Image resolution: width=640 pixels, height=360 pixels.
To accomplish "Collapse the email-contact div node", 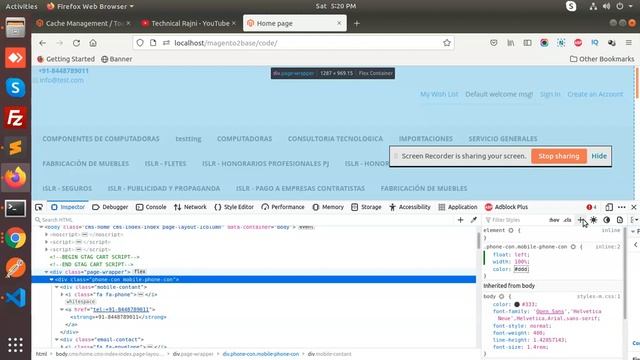I will click(x=57, y=340).
